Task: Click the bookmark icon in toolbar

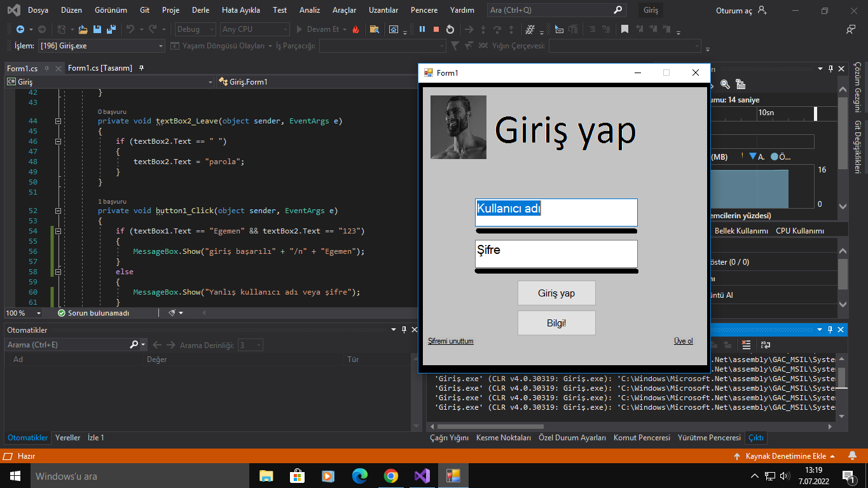Action: click(624, 29)
